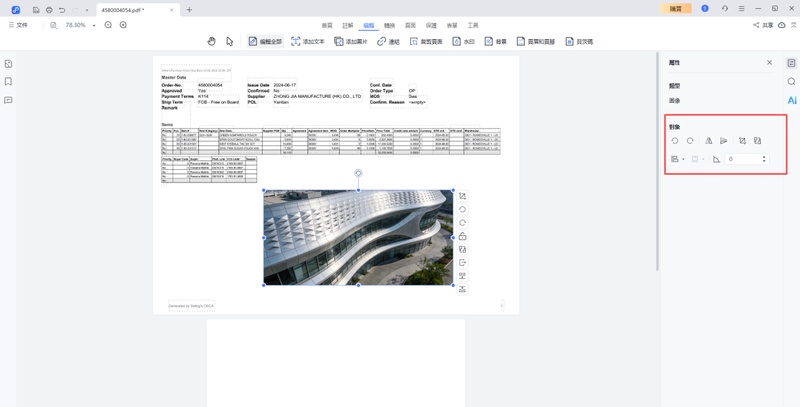Toggle 編輯全部 edit all mode

(x=265, y=41)
